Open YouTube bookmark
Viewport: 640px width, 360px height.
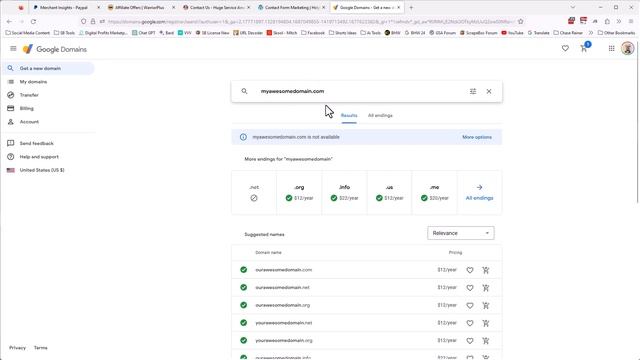coord(512,33)
